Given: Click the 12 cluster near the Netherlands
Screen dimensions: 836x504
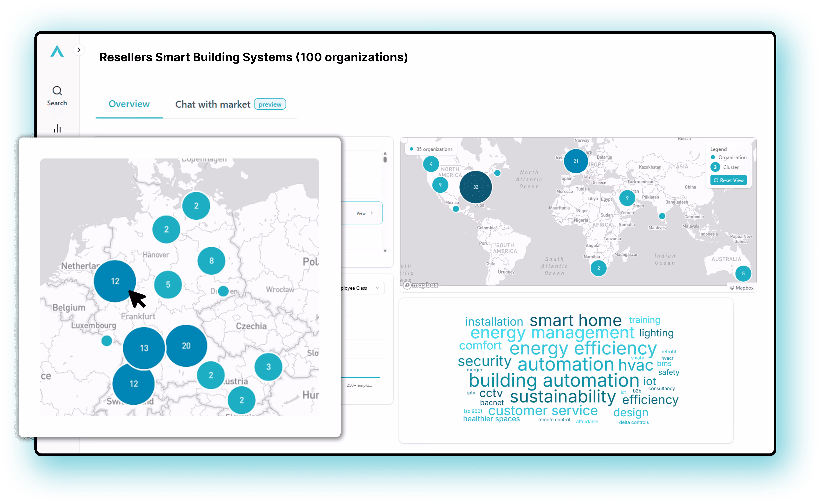Looking at the screenshot, I should (115, 281).
